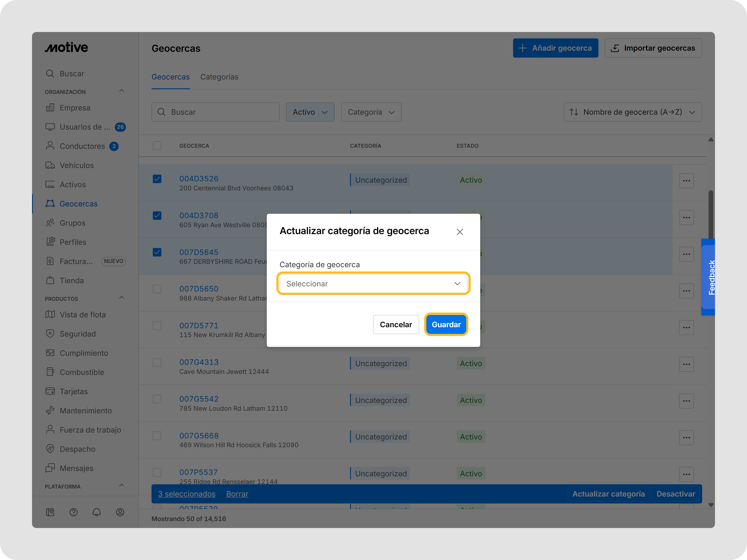
Task: Switch to the Categorías tab
Action: (219, 77)
